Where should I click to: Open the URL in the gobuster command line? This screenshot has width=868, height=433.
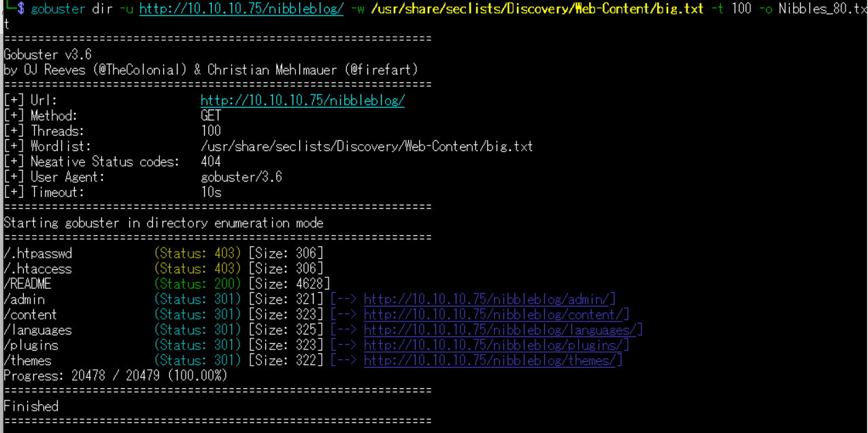coord(241,9)
